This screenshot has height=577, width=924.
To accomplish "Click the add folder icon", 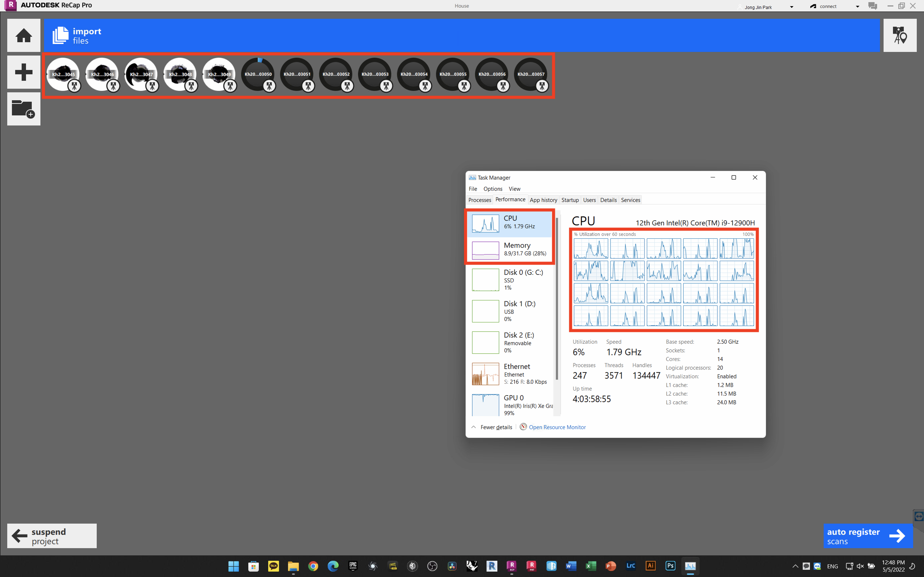I will 24,109.
